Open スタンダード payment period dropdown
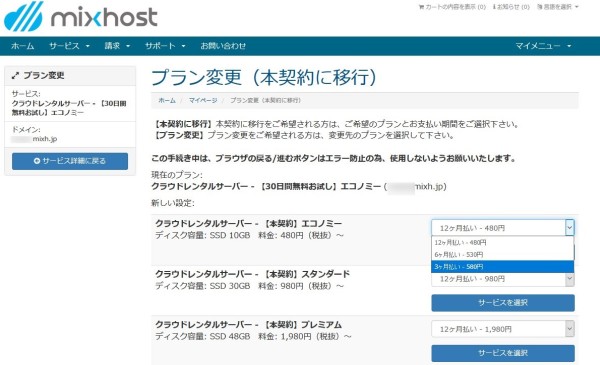 502,279
